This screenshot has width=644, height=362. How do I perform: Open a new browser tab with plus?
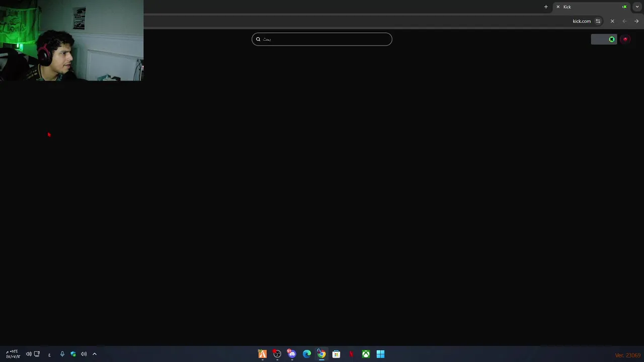click(x=546, y=7)
